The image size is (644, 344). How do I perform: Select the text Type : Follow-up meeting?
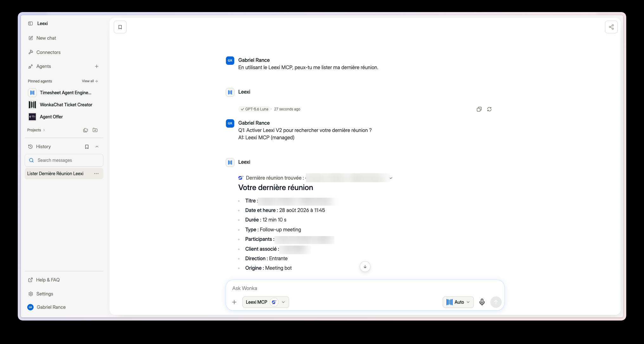[273, 230]
